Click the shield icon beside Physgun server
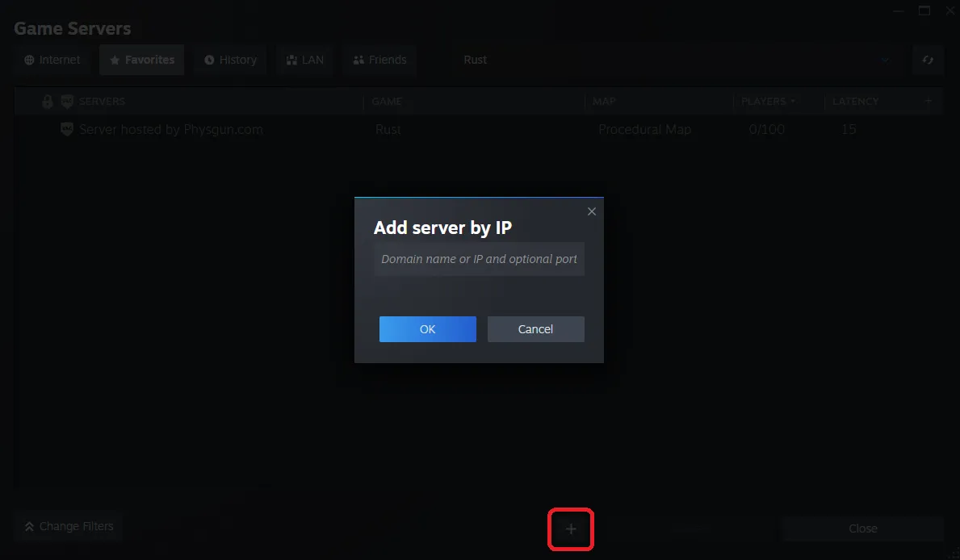This screenshot has height=560, width=960. pyautogui.click(x=67, y=129)
